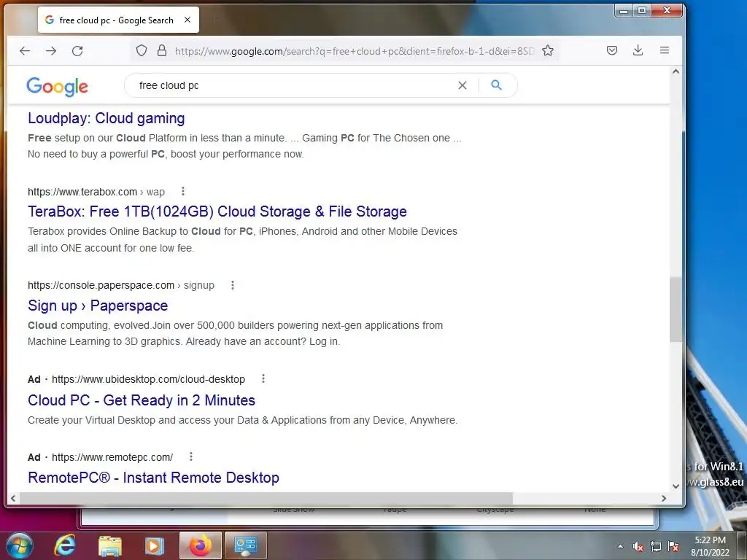The image size is (747, 560).
Task: Open options menu for terabox.com result
Action: click(x=183, y=192)
